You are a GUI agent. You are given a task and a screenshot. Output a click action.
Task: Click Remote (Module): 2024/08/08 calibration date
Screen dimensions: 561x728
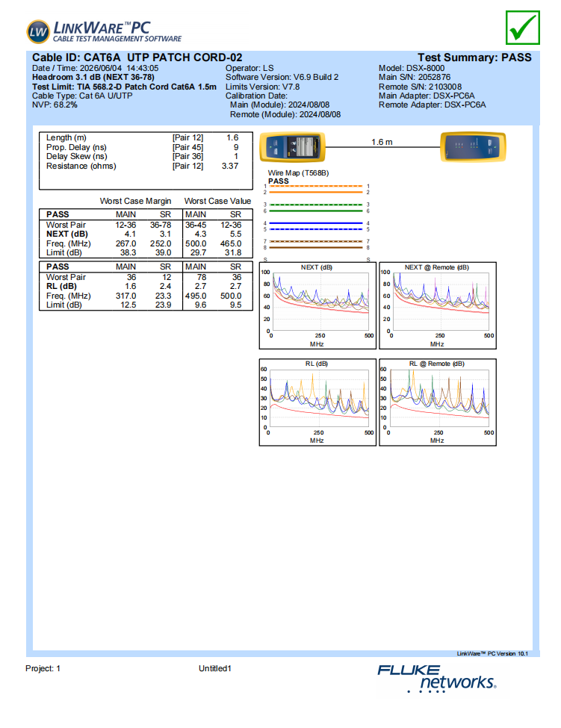pyautogui.click(x=285, y=114)
